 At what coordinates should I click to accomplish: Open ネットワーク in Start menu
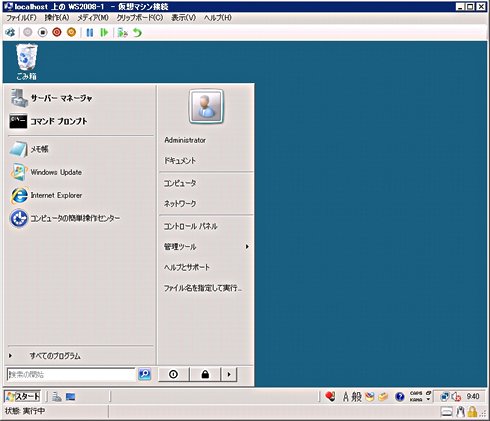tap(180, 203)
